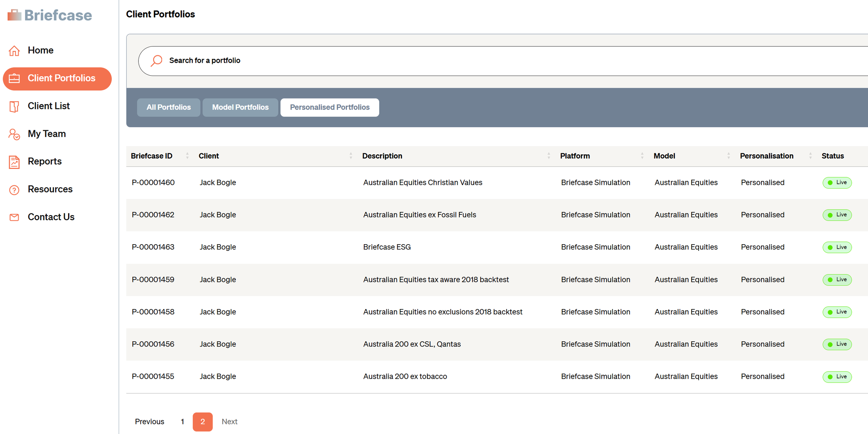The height and width of the screenshot is (434, 868).
Task: Select Personalised Portfolios tab
Action: 329,108
